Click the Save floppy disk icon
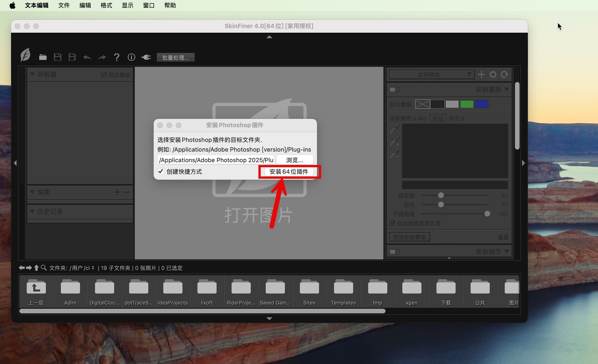Image resolution: width=598 pixels, height=364 pixels. (58, 57)
